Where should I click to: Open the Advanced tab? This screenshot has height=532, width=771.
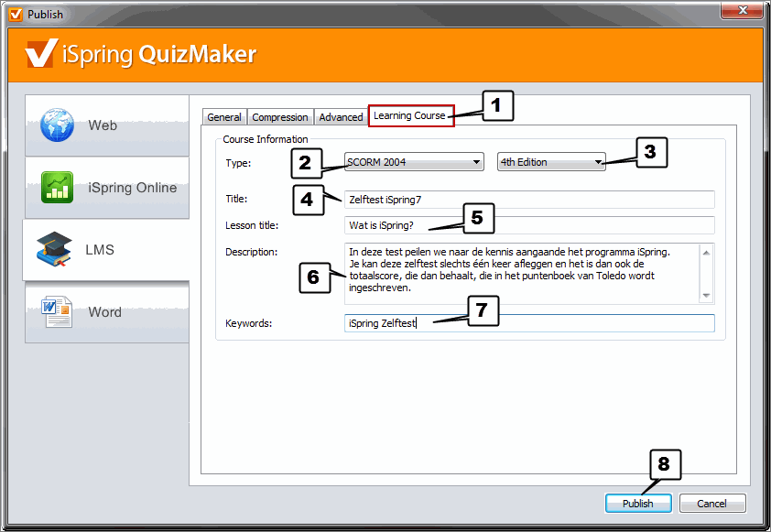(341, 117)
